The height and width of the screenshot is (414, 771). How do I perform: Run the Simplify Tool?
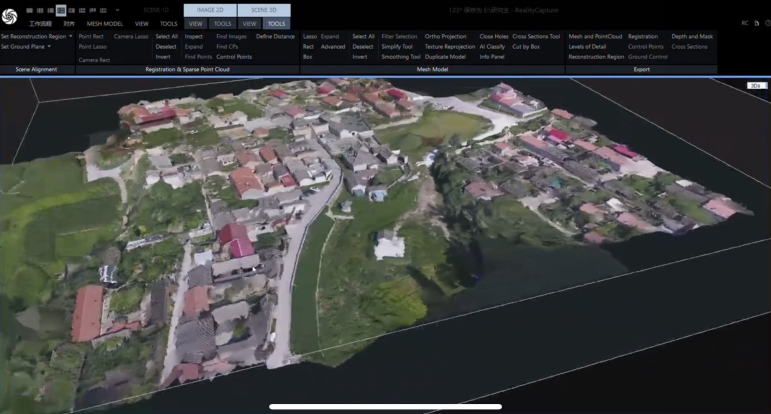pyautogui.click(x=397, y=46)
